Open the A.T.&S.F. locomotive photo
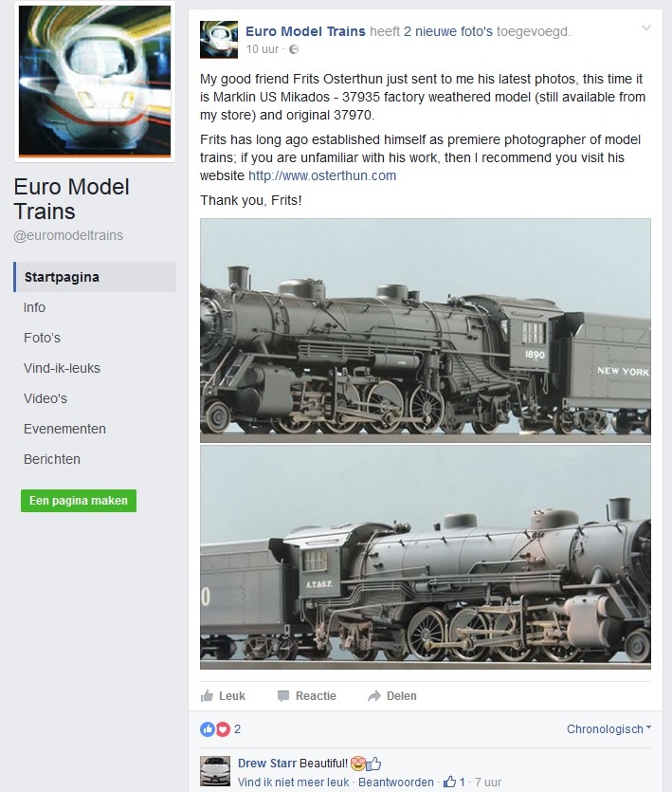 [426, 557]
